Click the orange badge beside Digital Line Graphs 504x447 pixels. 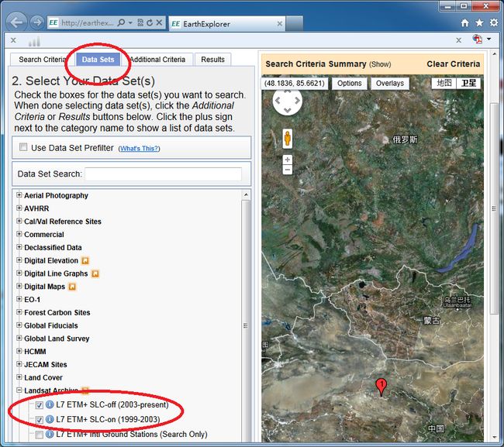click(95, 274)
